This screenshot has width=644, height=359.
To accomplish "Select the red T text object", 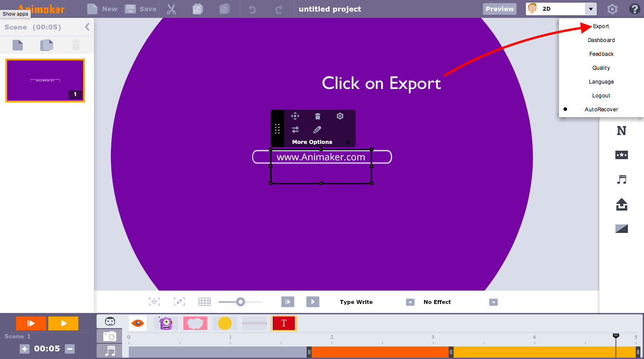I will (284, 323).
